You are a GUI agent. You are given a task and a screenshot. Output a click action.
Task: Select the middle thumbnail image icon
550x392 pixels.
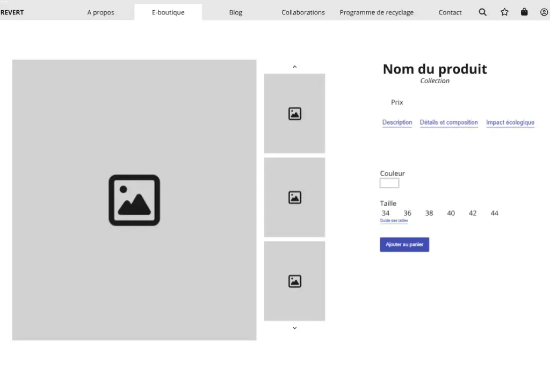click(294, 197)
